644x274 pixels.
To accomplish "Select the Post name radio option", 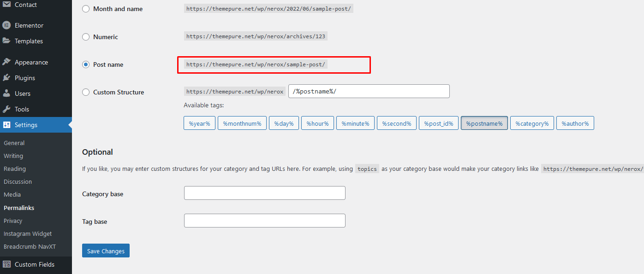I will pyautogui.click(x=86, y=64).
